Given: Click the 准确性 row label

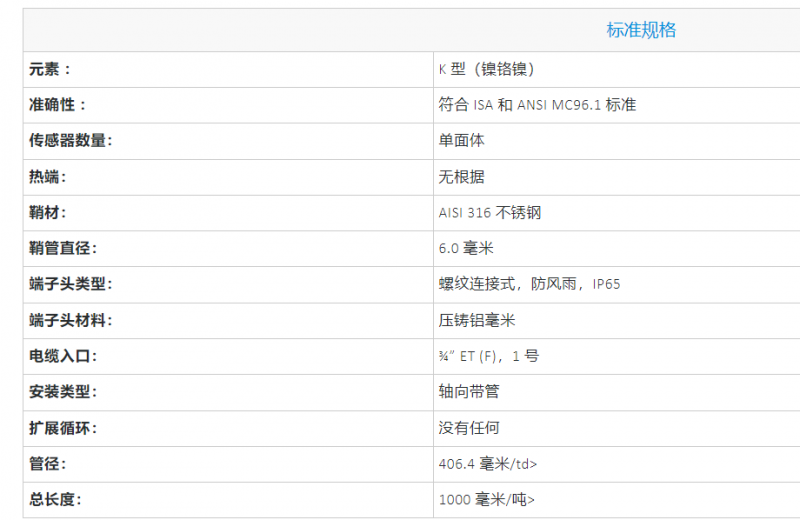Looking at the screenshot, I should pyautogui.click(x=58, y=105).
